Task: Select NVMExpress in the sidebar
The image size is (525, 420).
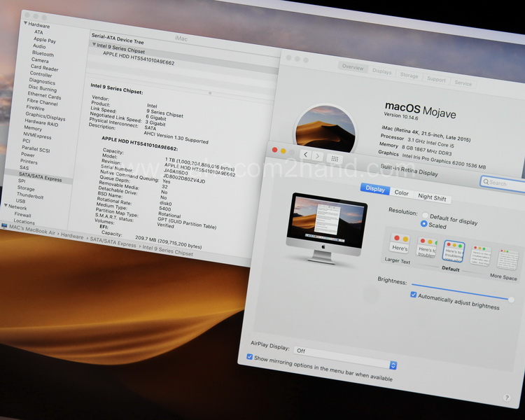Action: (37, 135)
